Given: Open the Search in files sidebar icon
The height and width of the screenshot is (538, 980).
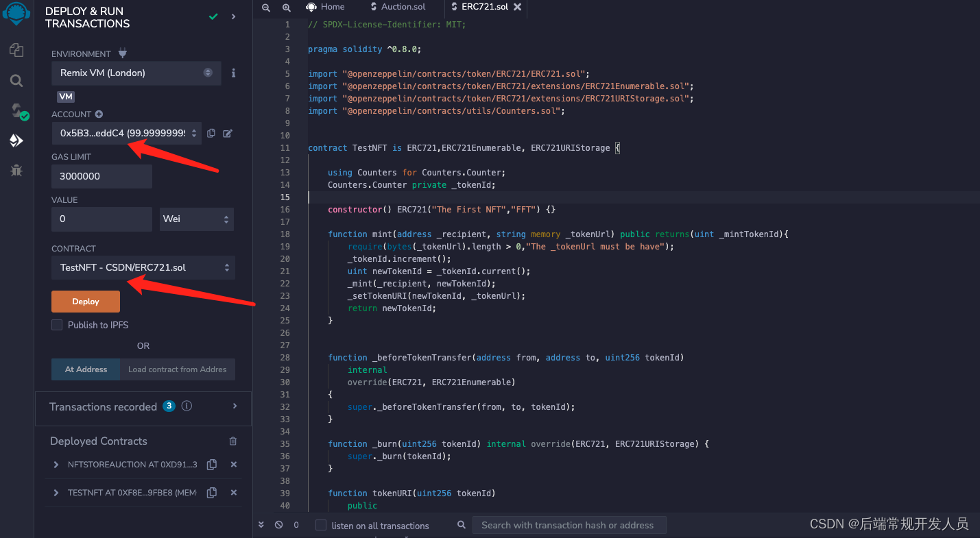Looking at the screenshot, I should coord(16,81).
